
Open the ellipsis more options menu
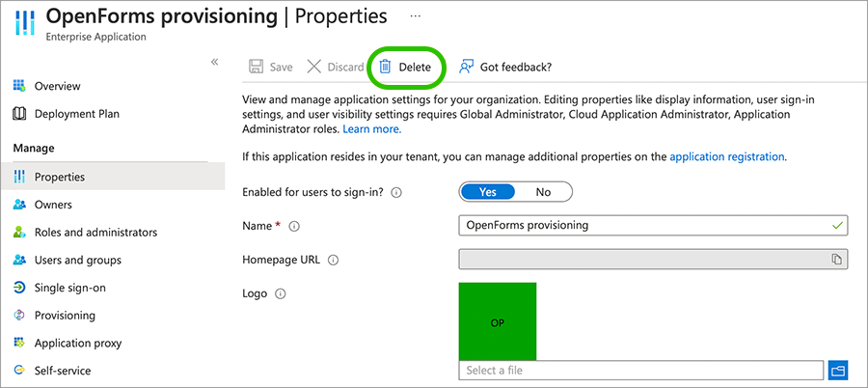[416, 16]
